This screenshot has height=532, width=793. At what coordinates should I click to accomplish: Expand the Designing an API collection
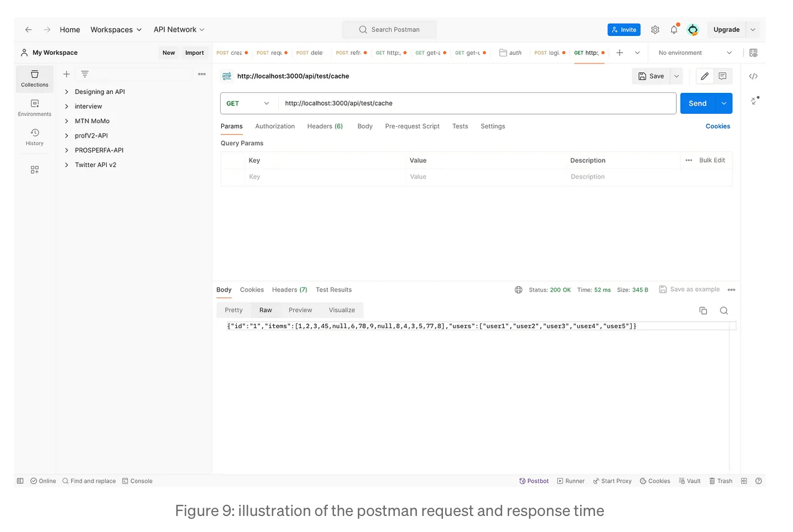(66, 92)
